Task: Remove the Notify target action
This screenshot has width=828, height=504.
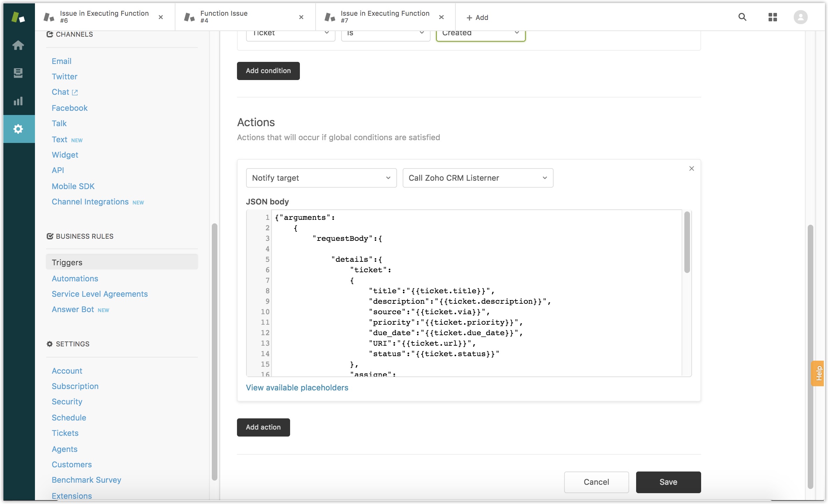Action: click(x=691, y=168)
